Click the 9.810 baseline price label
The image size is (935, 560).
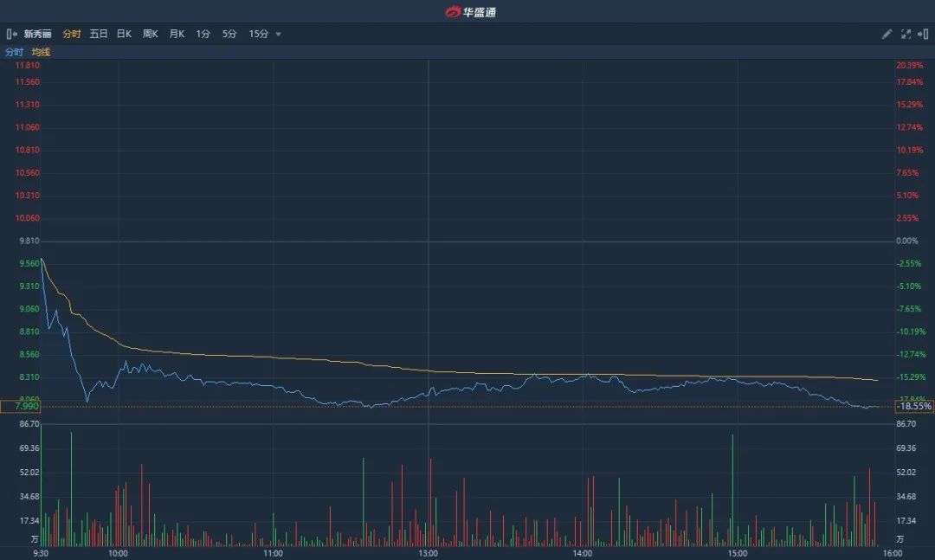29,241
